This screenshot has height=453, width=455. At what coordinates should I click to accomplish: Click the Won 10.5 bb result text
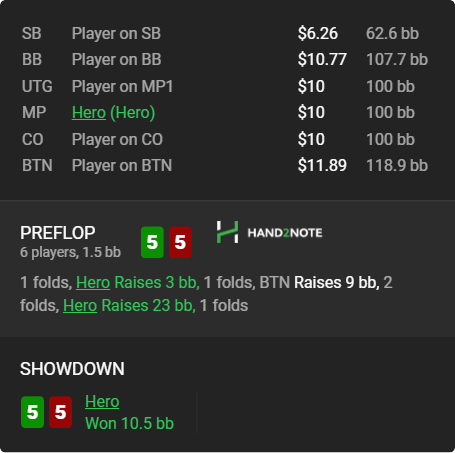[x=129, y=423]
